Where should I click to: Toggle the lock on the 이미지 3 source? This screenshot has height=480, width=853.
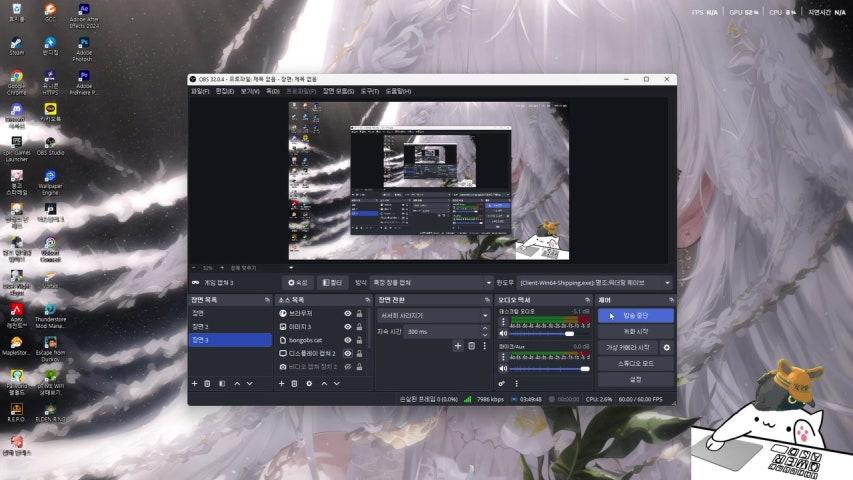tap(361, 327)
